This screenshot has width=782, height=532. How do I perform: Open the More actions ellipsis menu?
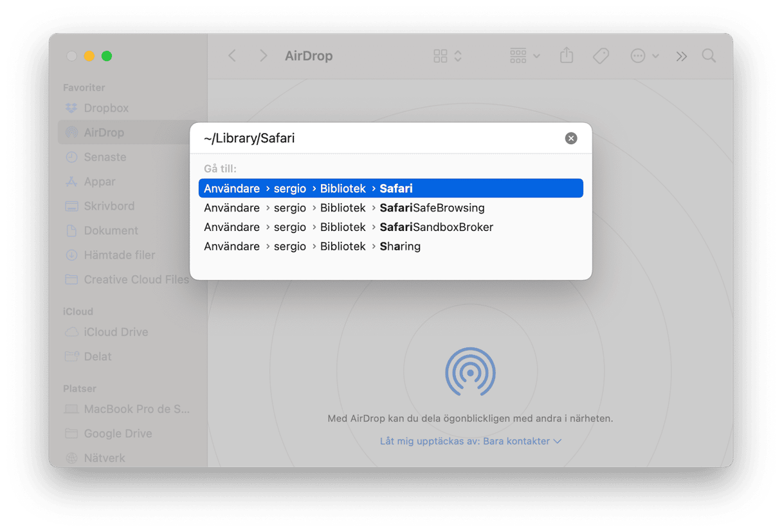644,56
